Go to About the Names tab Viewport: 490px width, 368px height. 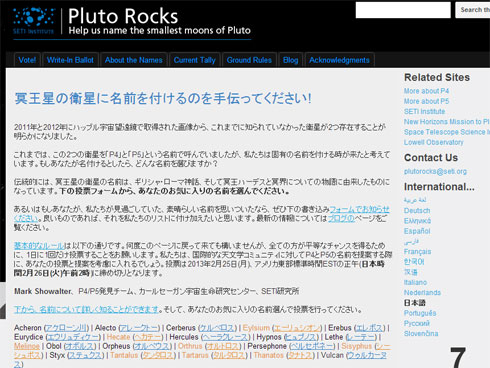[x=133, y=60]
